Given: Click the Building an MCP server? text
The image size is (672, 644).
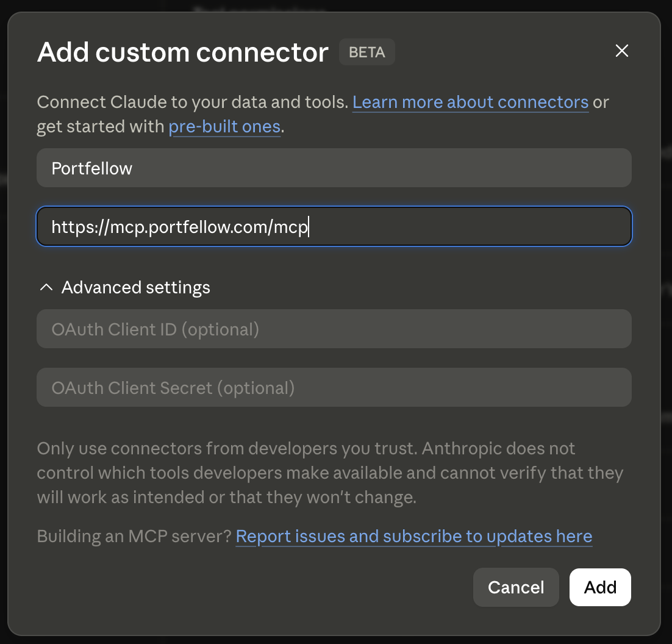Looking at the screenshot, I should [134, 536].
